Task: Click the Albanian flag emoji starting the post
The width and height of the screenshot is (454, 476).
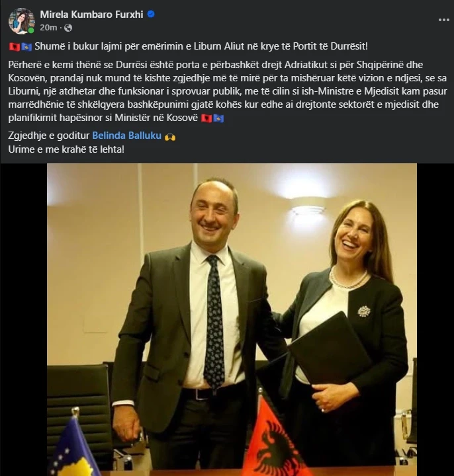Action: 15,47
